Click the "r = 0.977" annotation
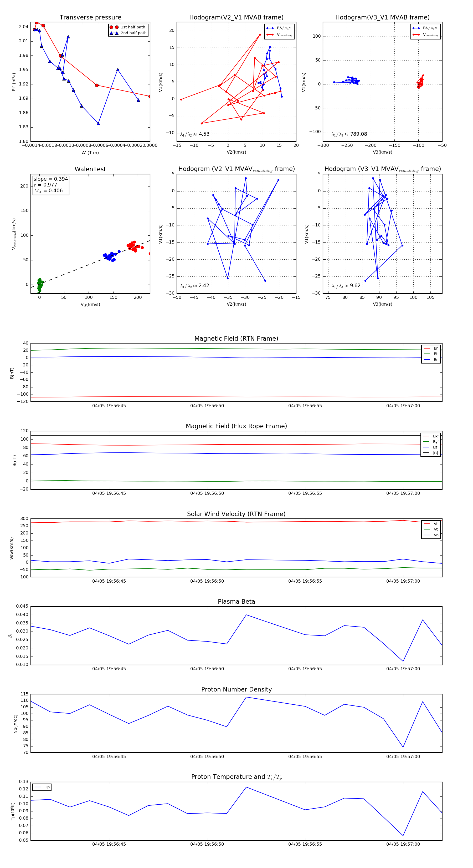 (x=45, y=185)
